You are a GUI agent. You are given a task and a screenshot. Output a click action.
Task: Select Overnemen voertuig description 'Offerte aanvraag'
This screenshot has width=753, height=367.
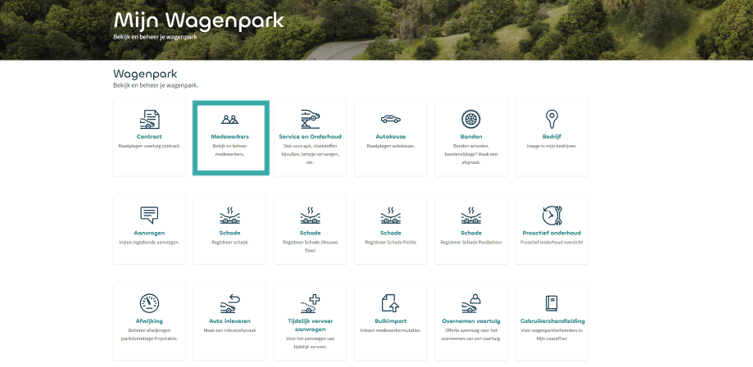pyautogui.click(x=471, y=334)
